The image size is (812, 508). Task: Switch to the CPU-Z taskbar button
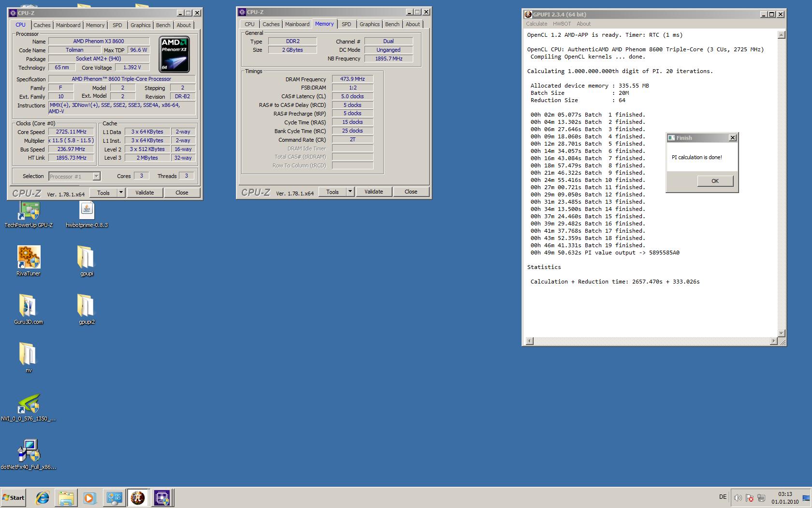click(162, 497)
